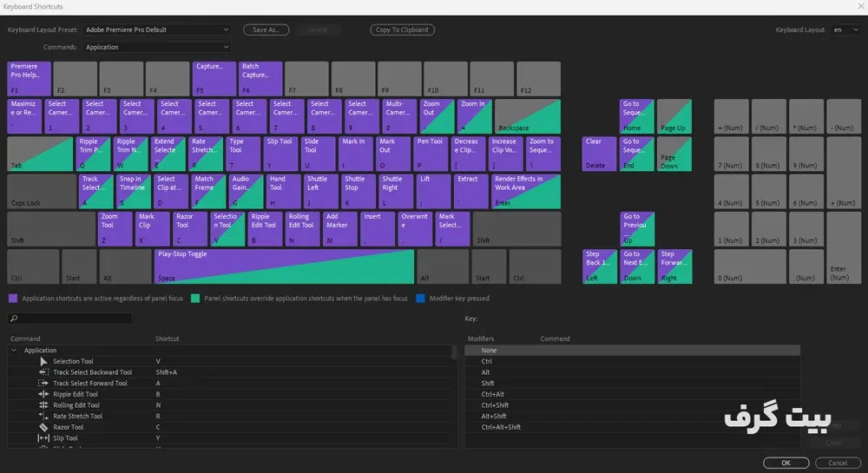This screenshot has height=473, width=868.
Task: Click the Clear Delete key
Action: [599, 154]
